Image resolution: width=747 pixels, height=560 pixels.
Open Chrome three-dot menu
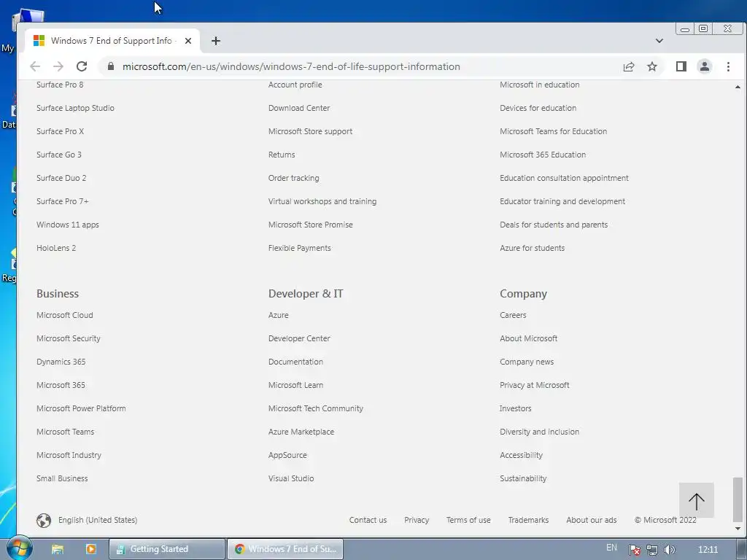coord(729,66)
